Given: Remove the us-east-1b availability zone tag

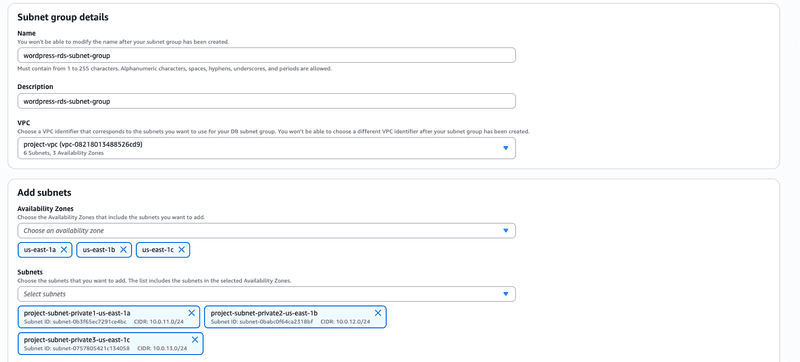Looking at the screenshot, I should point(123,250).
